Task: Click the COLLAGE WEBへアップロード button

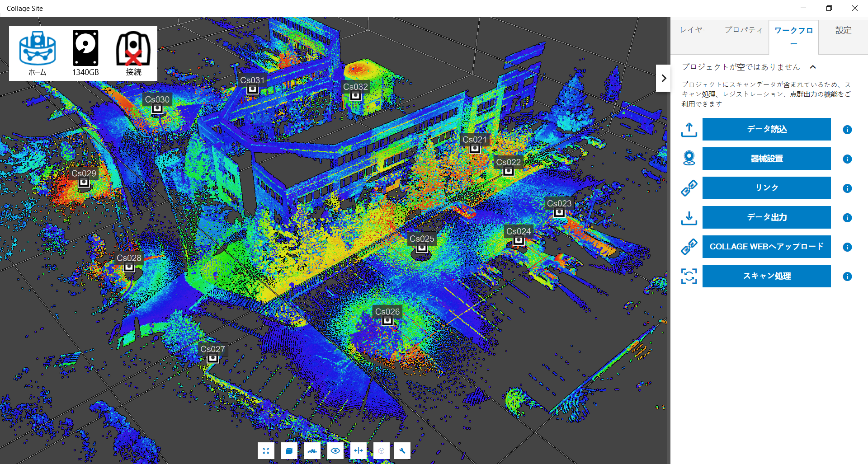Action: (x=766, y=247)
